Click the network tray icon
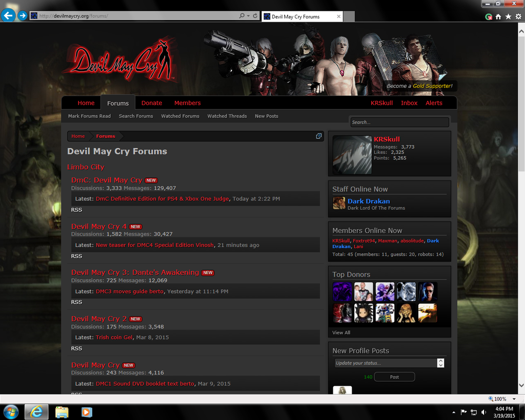This screenshot has height=420, width=525. tap(474, 412)
